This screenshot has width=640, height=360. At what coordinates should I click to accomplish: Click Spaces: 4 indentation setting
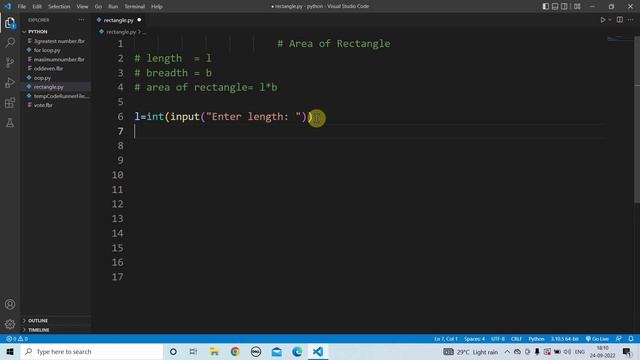click(x=474, y=339)
